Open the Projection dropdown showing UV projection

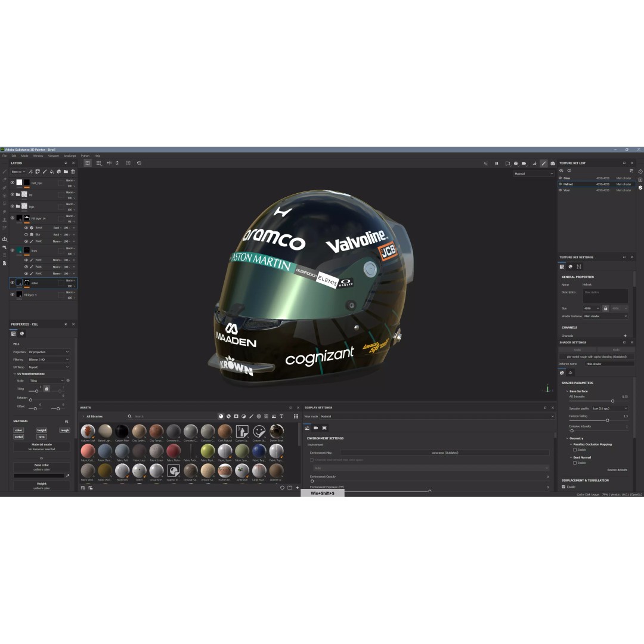(48, 352)
